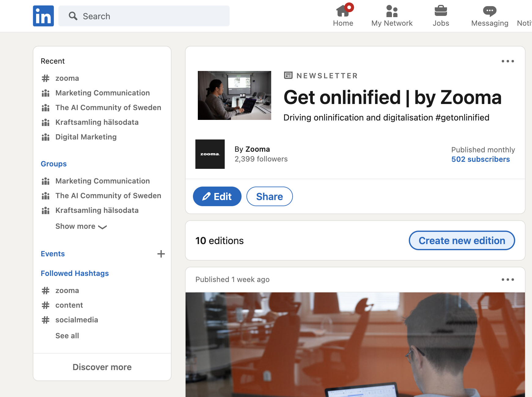532x397 pixels.
Task: Click the plus icon beside Events
Action: [x=161, y=254]
